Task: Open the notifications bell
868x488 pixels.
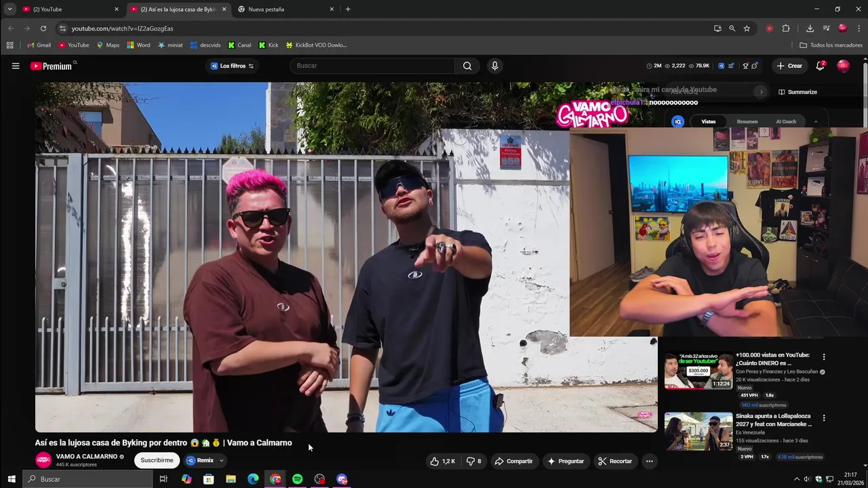Action: (x=820, y=66)
